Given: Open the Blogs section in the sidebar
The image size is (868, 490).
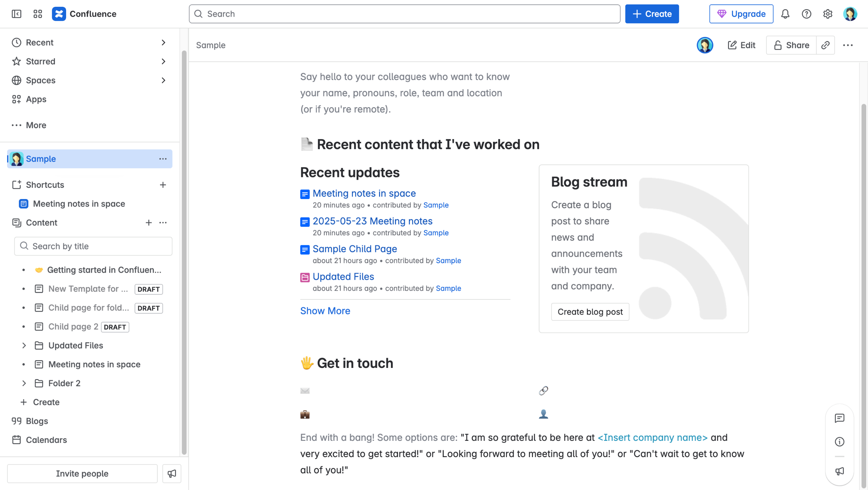Looking at the screenshot, I should [x=37, y=421].
